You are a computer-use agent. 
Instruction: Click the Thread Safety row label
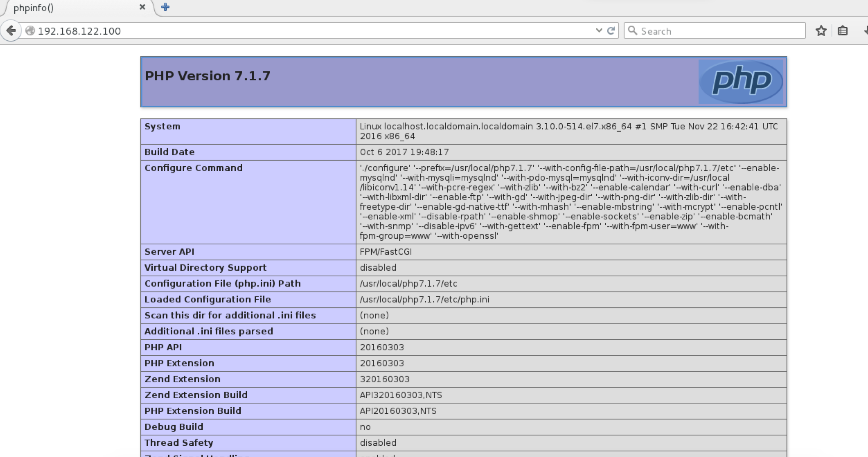[x=179, y=443]
